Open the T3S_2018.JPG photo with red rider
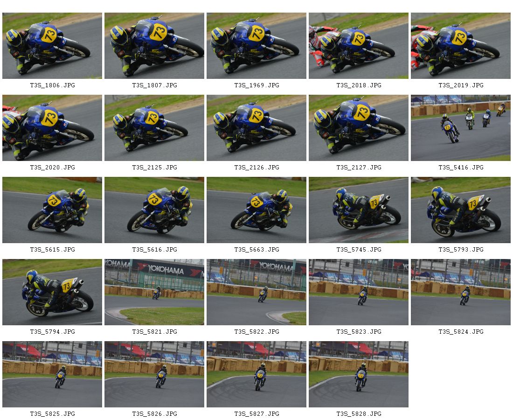The image size is (513, 420). pyautogui.click(x=359, y=46)
